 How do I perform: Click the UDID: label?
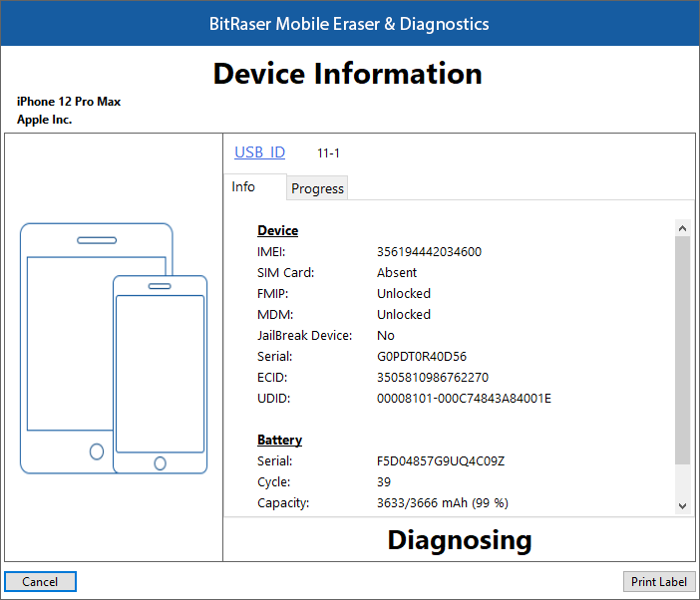click(273, 399)
